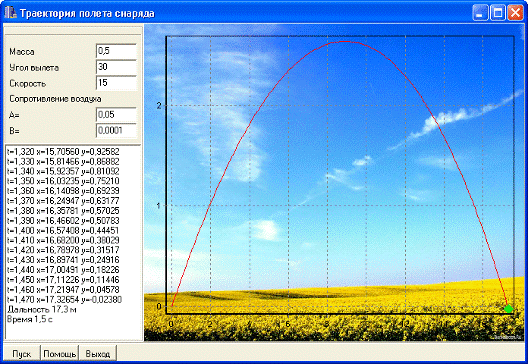The height and width of the screenshot is (364, 528).
Task: Click the peak of the red trajectory curve
Action: coord(344,41)
